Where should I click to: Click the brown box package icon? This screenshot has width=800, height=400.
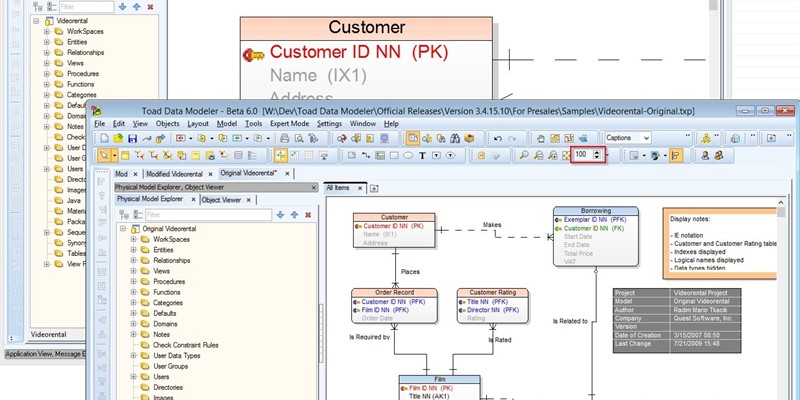point(469,138)
